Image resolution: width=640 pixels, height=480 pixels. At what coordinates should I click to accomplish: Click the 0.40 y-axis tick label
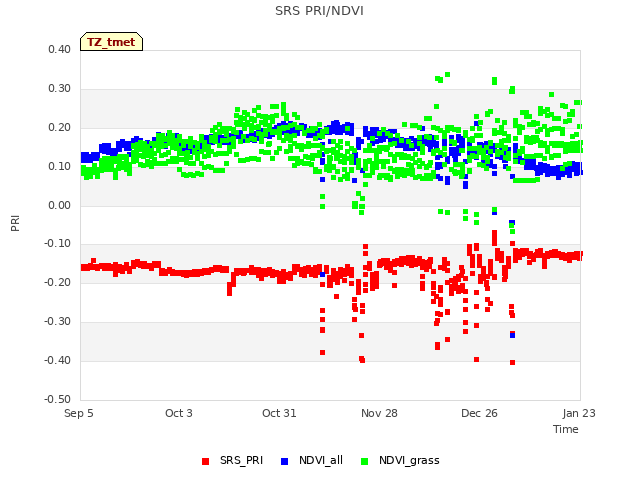pos(60,49)
